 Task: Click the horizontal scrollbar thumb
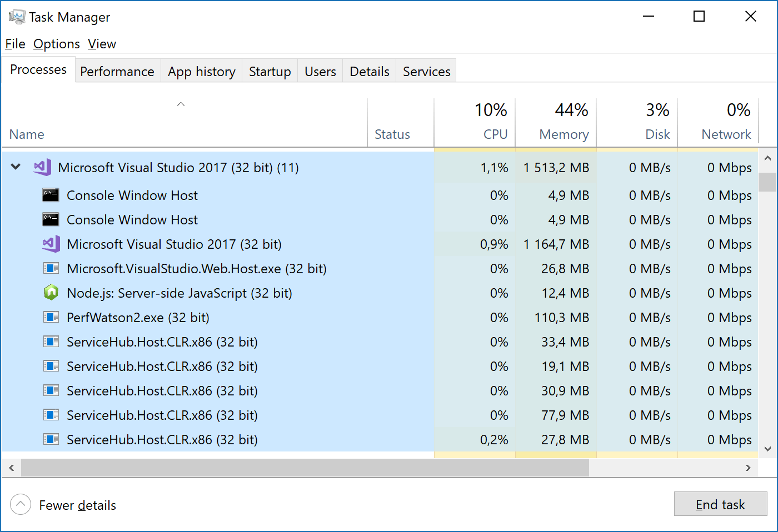pos(305,468)
